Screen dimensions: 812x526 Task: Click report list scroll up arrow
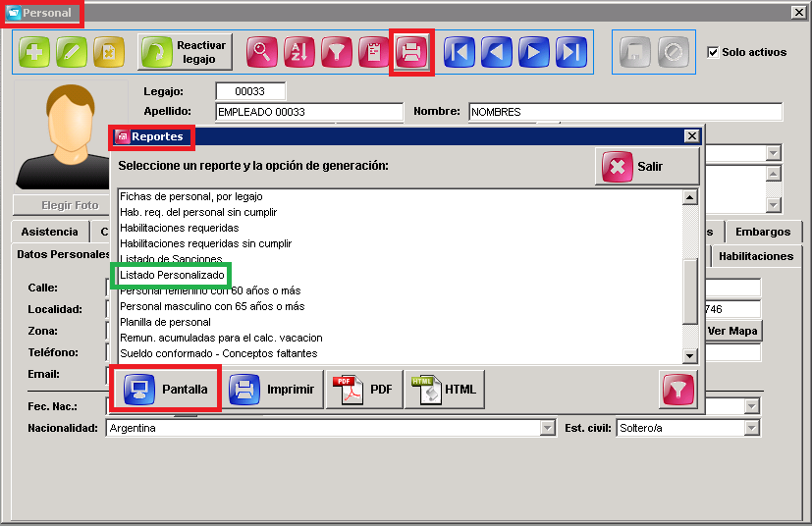pos(690,197)
